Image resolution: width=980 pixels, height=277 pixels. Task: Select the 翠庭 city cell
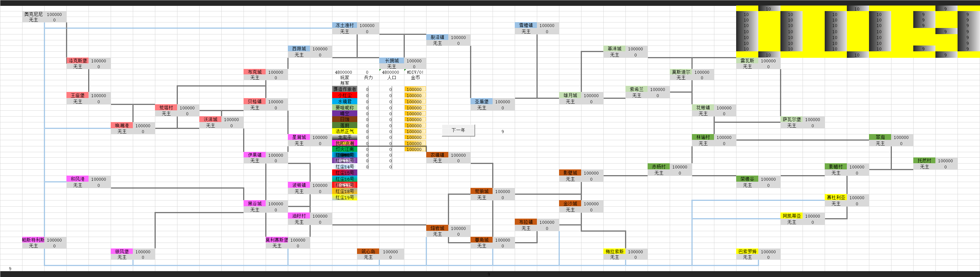(880, 137)
